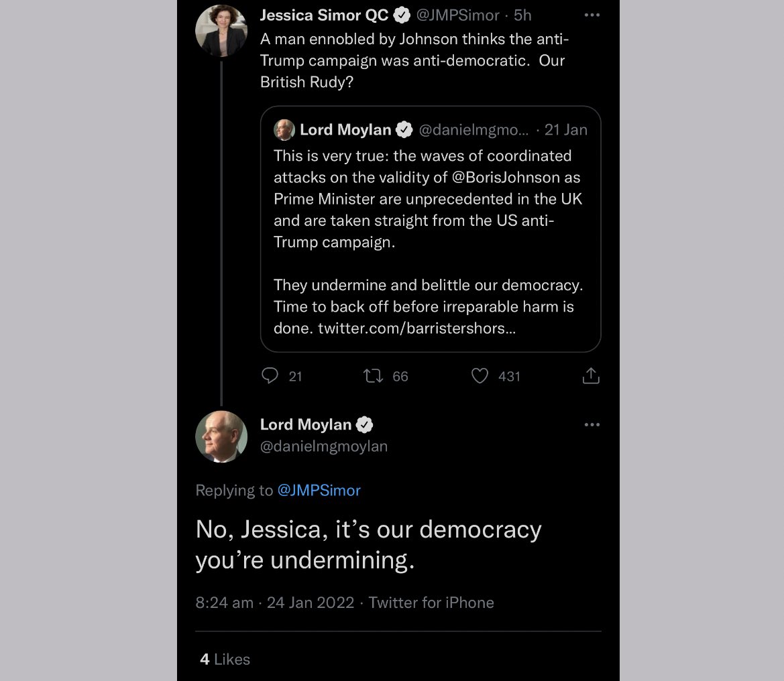Click Lord Moylan reply verified badge
The image size is (784, 681).
pos(364,425)
